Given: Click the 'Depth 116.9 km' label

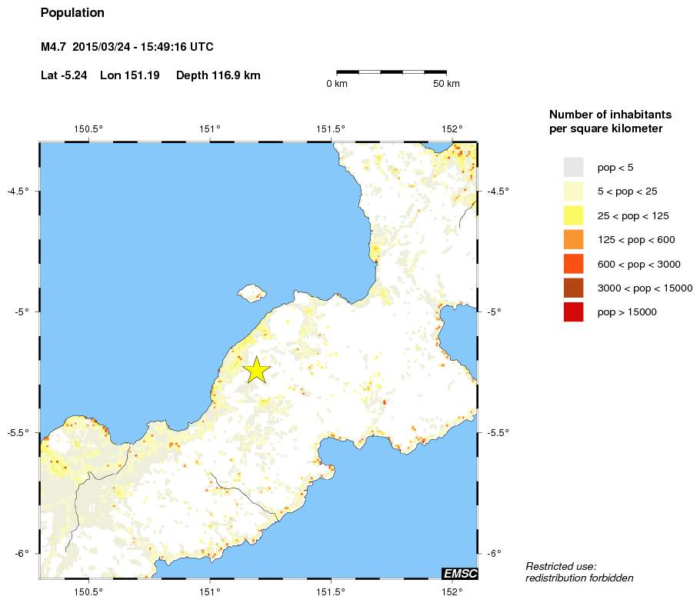Looking at the screenshot, I should 218,75.
